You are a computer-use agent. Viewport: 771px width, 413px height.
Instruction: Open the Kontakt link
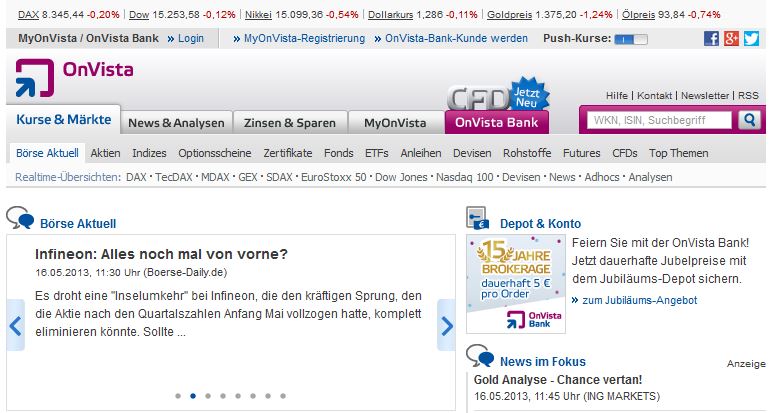click(654, 95)
